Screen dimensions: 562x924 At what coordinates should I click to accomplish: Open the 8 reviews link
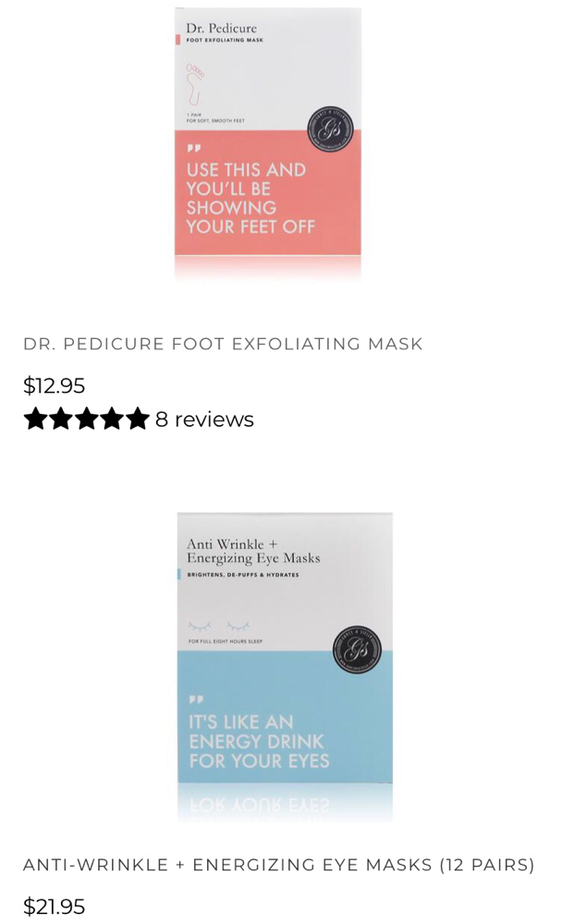coord(204,419)
